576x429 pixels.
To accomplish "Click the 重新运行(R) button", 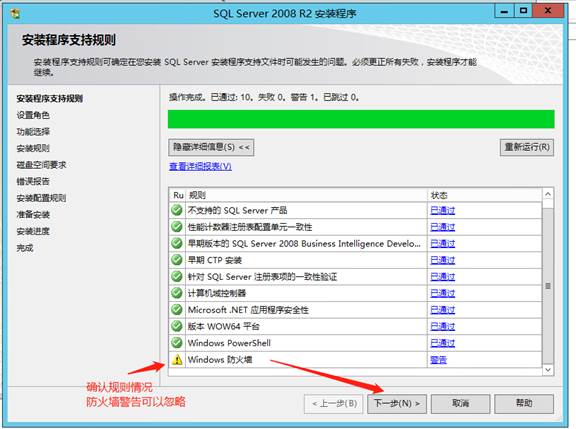I will [x=527, y=147].
